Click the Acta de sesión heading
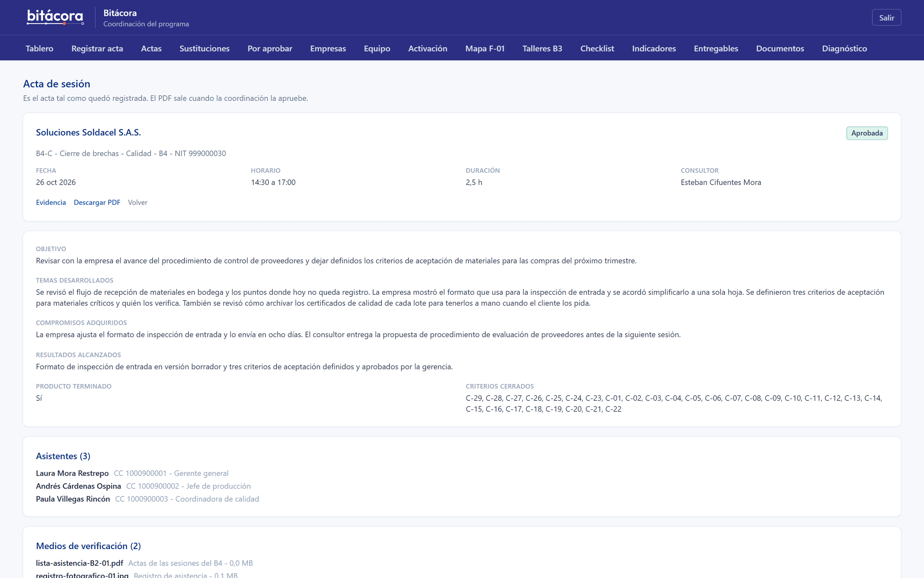This screenshot has width=924, height=578. (x=57, y=84)
